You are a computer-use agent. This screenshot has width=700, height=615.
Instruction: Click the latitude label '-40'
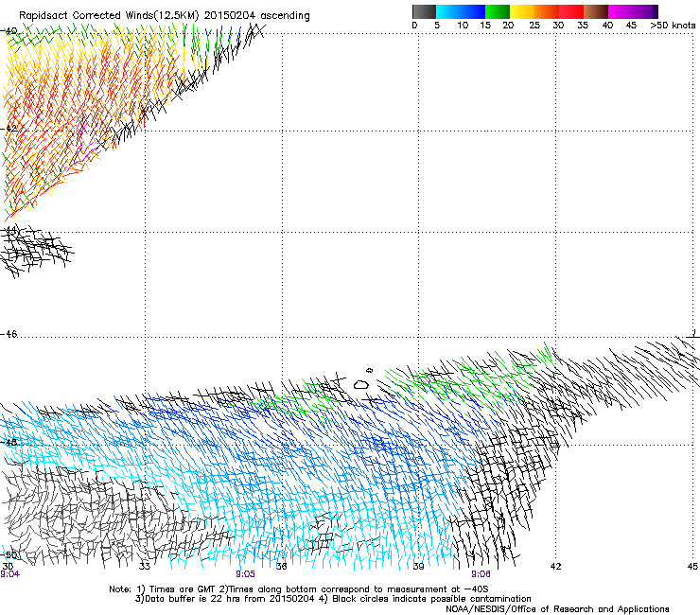9,31
